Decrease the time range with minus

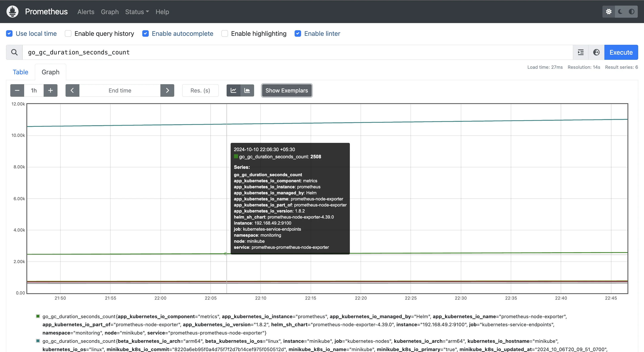click(x=17, y=90)
